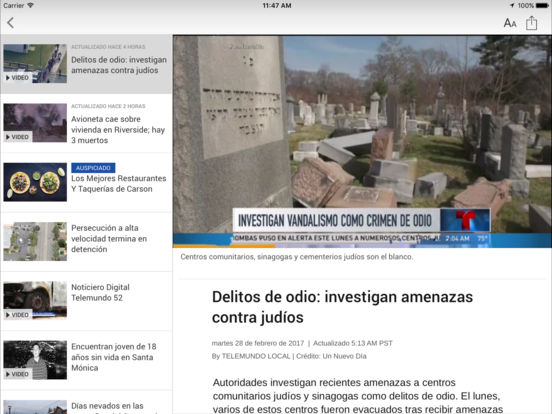Play video on the Santa Mónica story thumbnail

pyautogui.click(x=18, y=374)
